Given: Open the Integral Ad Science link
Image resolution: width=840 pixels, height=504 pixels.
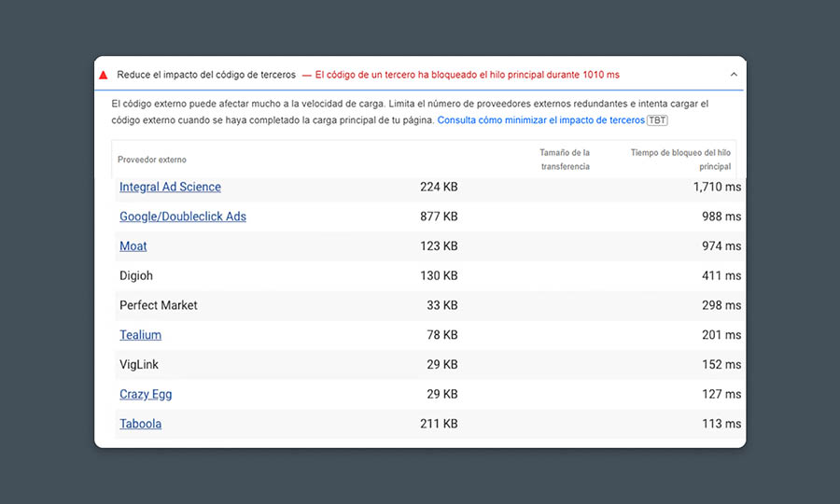Looking at the screenshot, I should (x=170, y=187).
